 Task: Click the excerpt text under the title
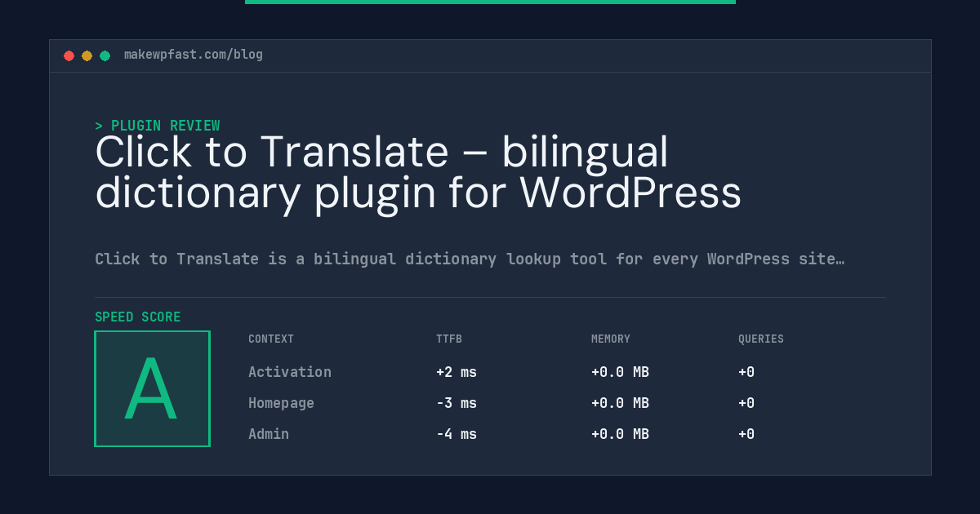point(470,259)
